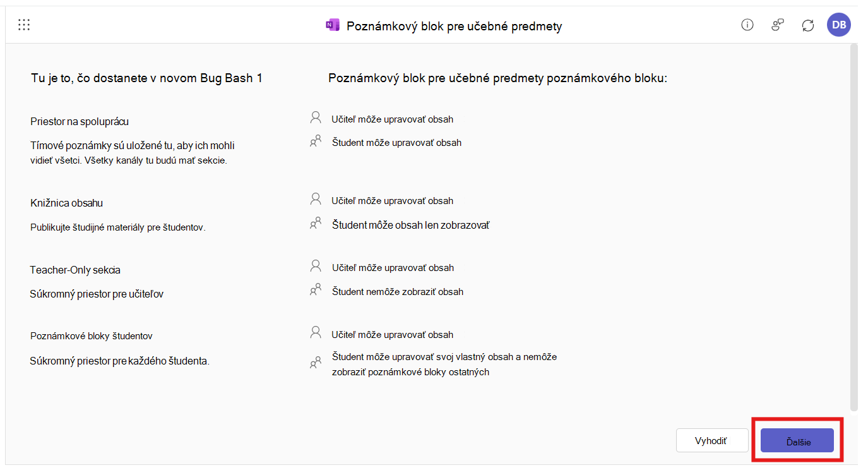Click the OneNote logo icon in header
The image size is (868, 470).
click(x=332, y=25)
